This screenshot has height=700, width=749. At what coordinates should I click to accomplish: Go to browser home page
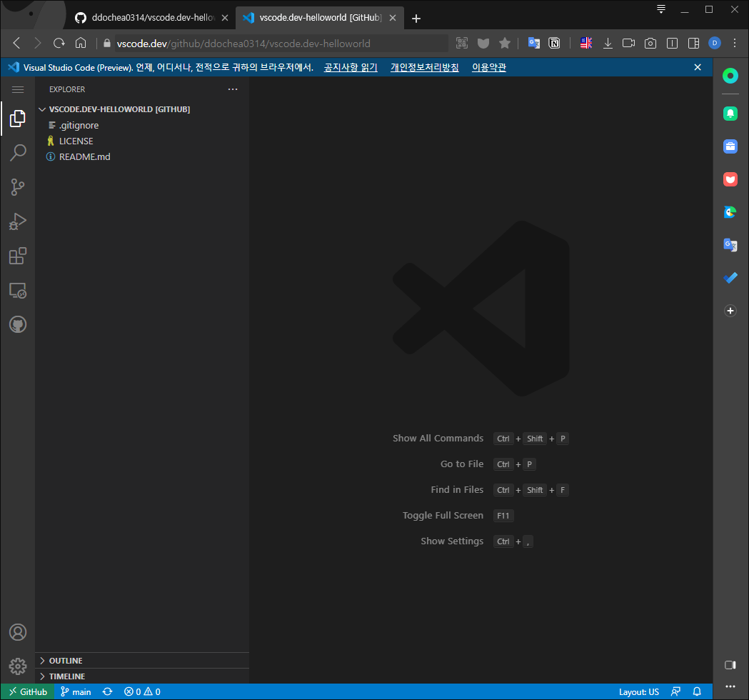(x=81, y=43)
